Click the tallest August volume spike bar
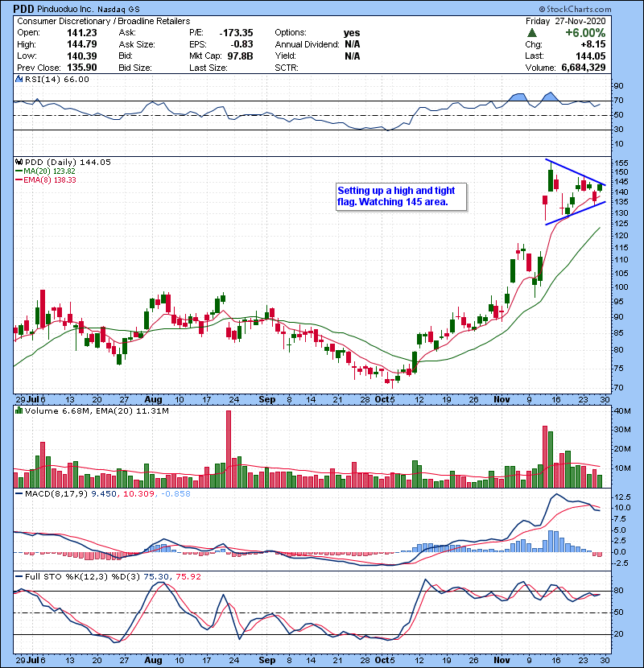The height and width of the screenshot is (668, 644). point(229,449)
